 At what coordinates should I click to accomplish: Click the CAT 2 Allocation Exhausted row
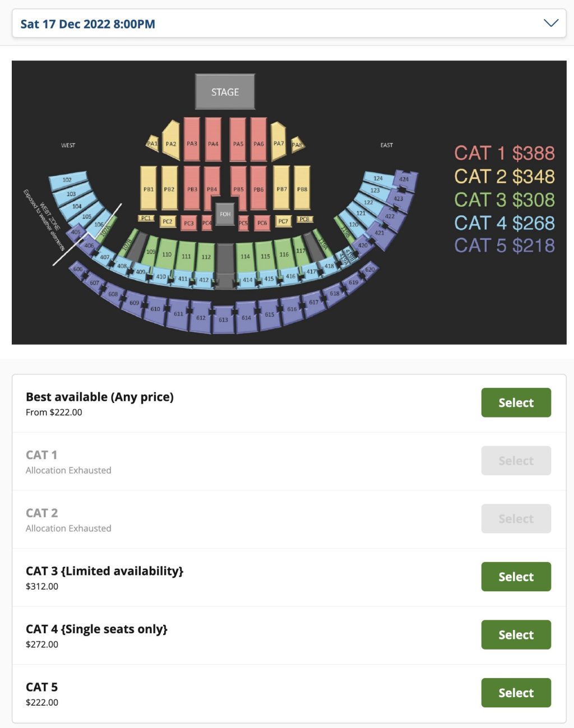(224, 520)
